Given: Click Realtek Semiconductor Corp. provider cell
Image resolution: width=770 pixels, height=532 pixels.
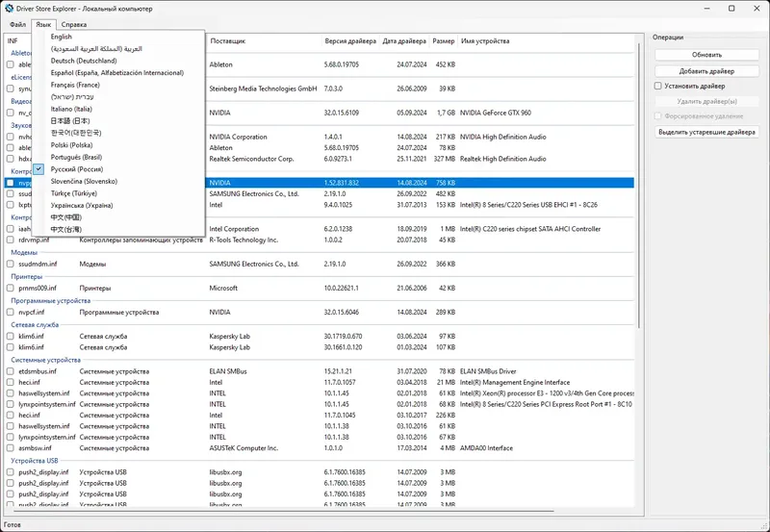Looking at the screenshot, I should (251, 159).
